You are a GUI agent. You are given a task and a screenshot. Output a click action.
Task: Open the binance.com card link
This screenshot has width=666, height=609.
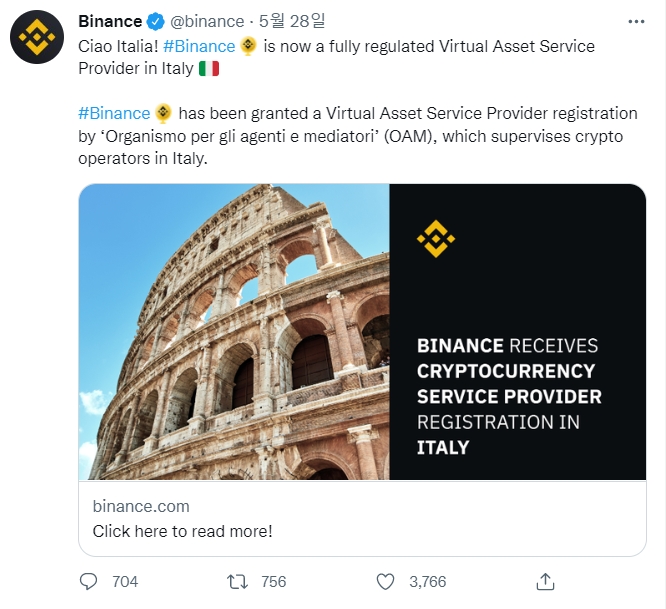click(141, 506)
